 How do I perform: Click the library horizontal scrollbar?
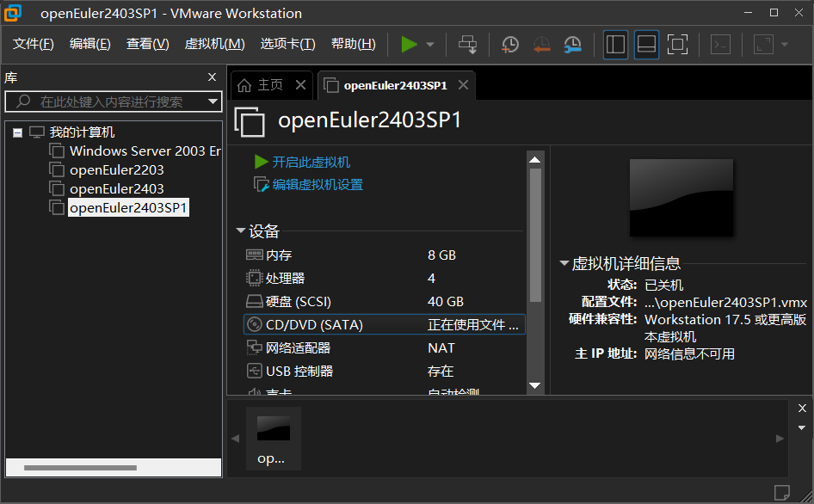click(81, 468)
